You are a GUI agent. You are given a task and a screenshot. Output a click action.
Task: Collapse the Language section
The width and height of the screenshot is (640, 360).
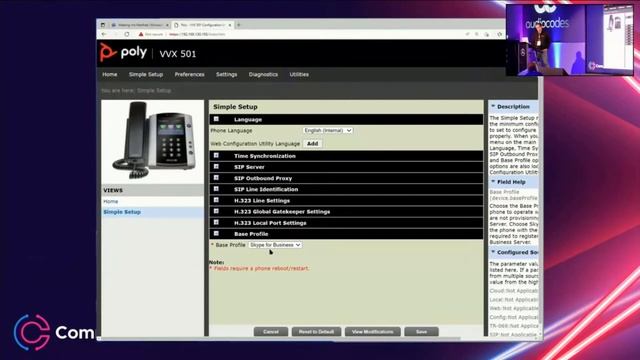pyautogui.click(x=216, y=119)
